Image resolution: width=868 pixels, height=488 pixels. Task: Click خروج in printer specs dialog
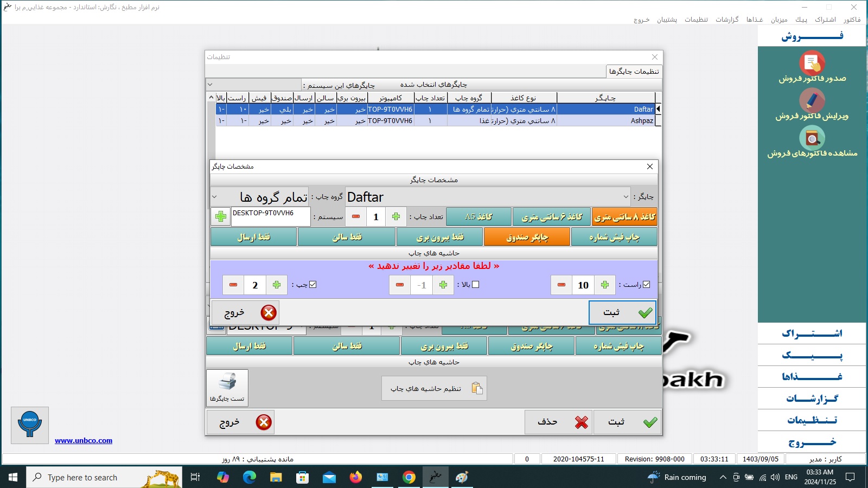pos(245,312)
